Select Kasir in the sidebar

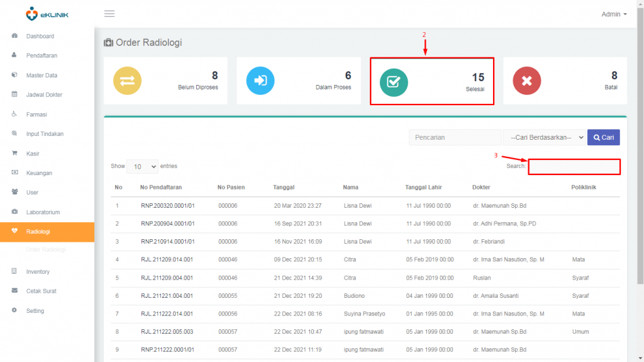pos(34,154)
